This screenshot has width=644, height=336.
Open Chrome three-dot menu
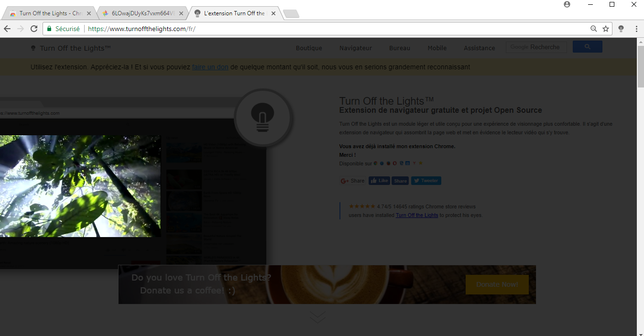point(636,29)
